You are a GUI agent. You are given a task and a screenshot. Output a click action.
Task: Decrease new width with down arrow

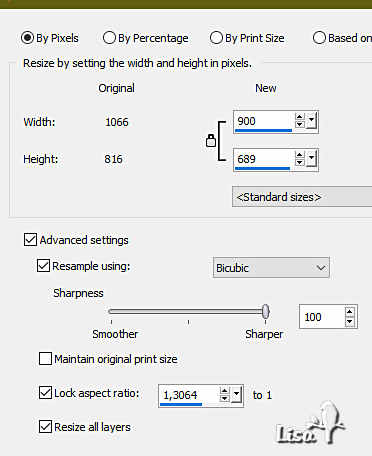300,124
